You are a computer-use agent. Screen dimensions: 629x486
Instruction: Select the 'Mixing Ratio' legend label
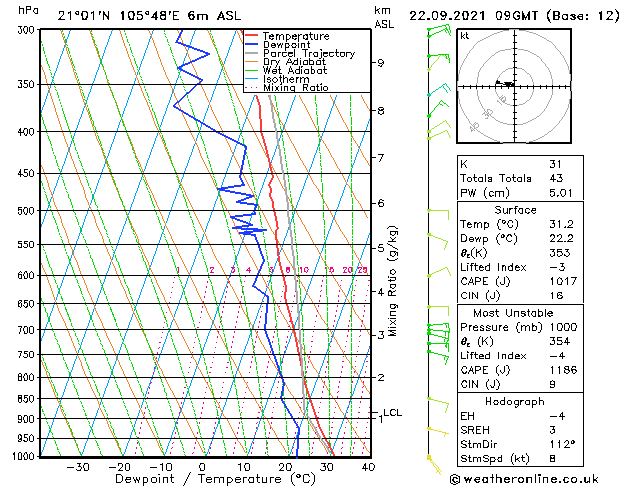coord(296,88)
